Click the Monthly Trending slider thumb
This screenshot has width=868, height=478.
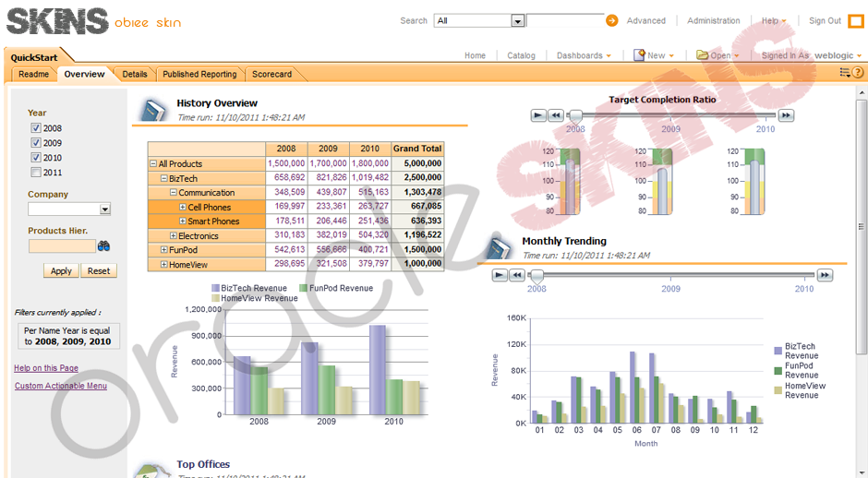point(536,275)
